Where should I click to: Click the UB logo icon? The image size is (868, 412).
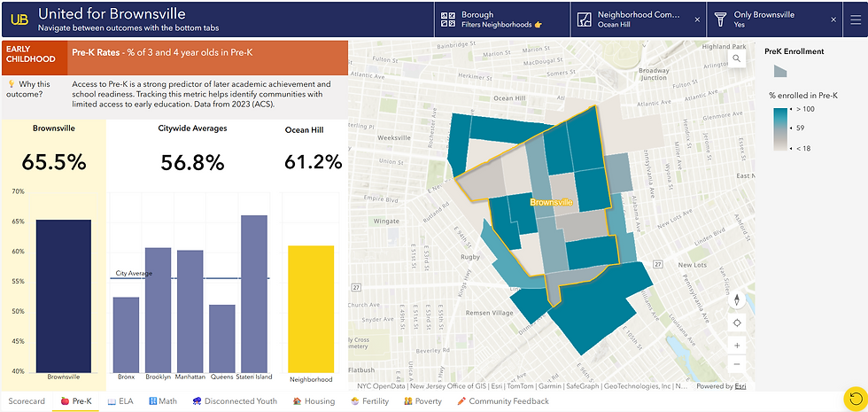(19, 19)
